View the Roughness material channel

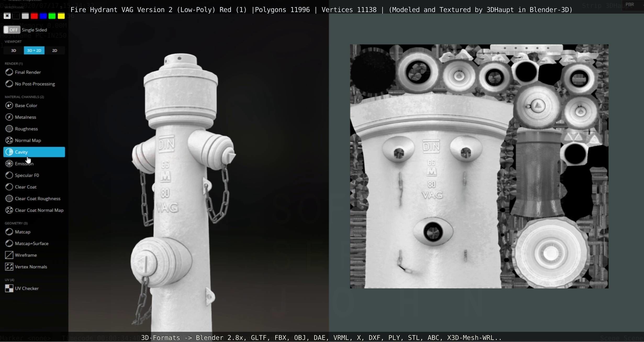(x=21, y=129)
